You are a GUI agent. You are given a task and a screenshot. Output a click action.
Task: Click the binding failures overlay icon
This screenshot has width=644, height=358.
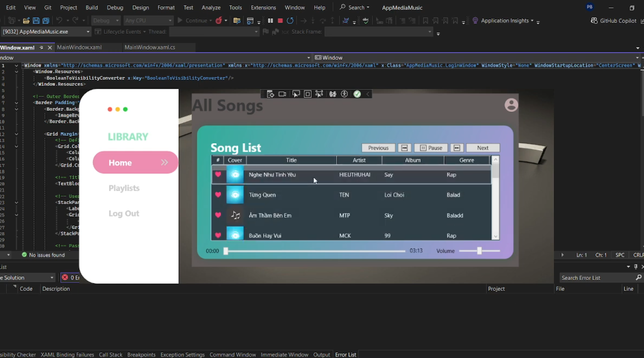coord(333,94)
